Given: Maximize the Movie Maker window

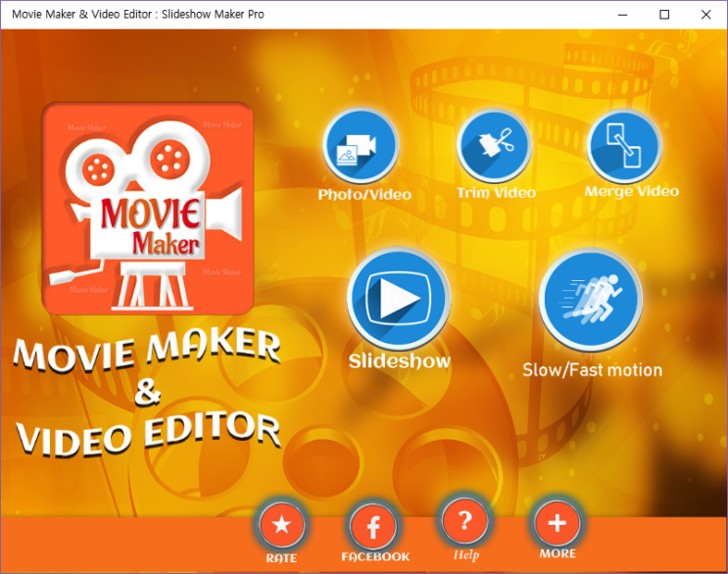Looking at the screenshot, I should point(664,15).
